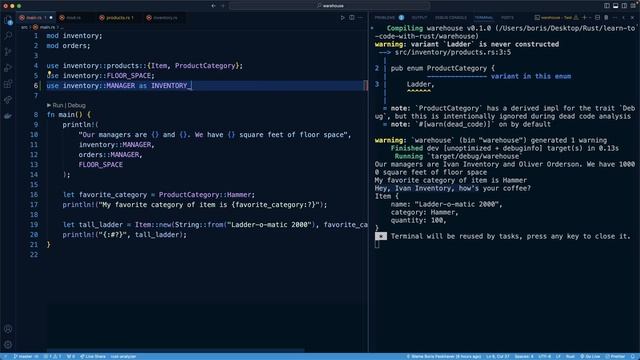Click the overview ruler marker beside line 6

(x=365, y=85)
